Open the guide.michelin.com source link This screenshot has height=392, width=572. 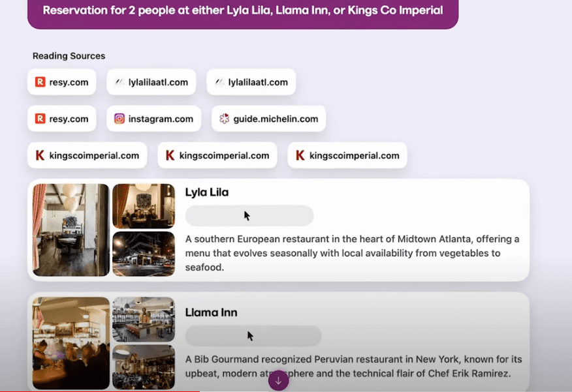pos(269,119)
